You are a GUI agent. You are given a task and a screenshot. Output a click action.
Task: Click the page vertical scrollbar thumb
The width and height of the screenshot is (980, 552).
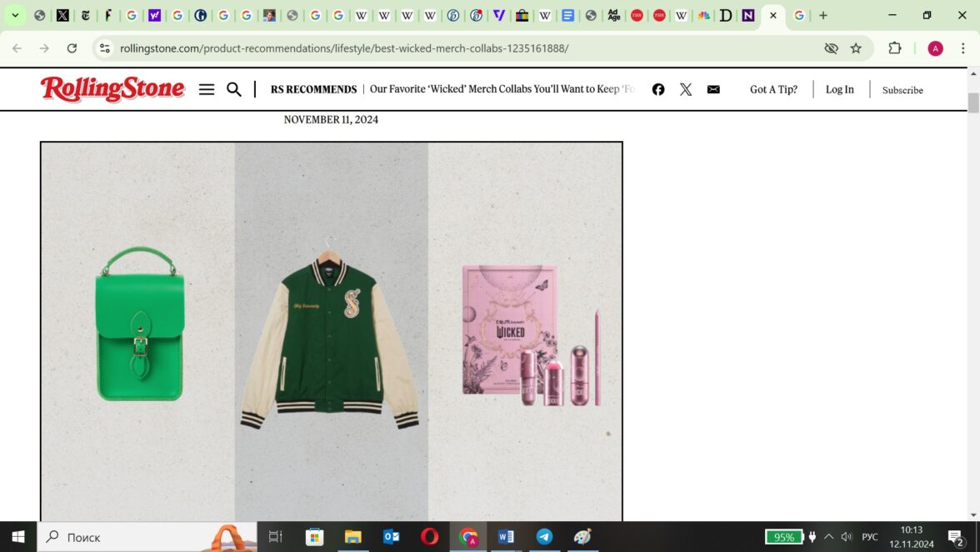click(x=973, y=103)
